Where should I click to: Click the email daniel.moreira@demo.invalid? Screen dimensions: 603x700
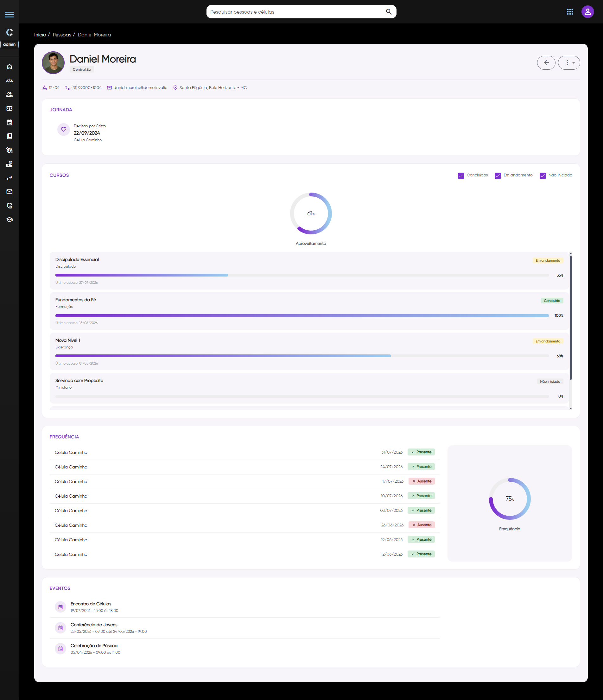click(140, 87)
